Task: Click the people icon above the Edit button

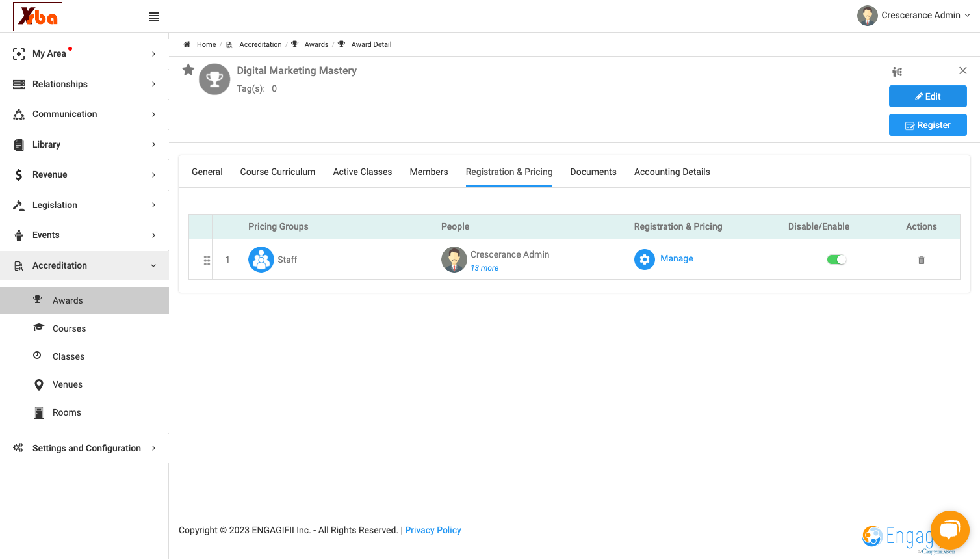Action: point(897,72)
